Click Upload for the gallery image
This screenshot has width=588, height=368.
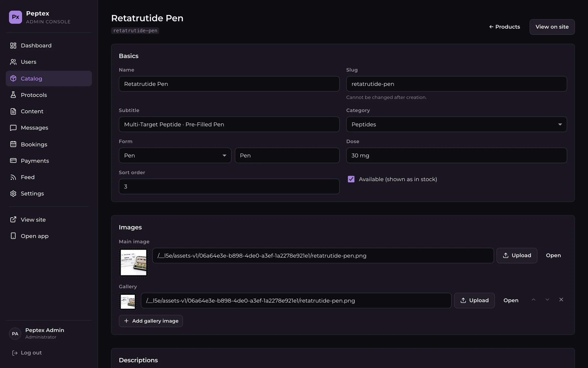click(x=474, y=301)
